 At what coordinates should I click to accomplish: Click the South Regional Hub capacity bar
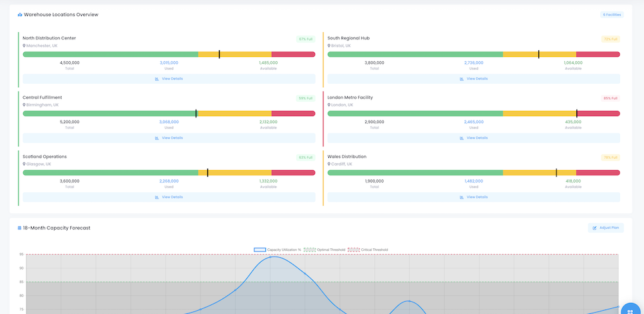[474, 54]
